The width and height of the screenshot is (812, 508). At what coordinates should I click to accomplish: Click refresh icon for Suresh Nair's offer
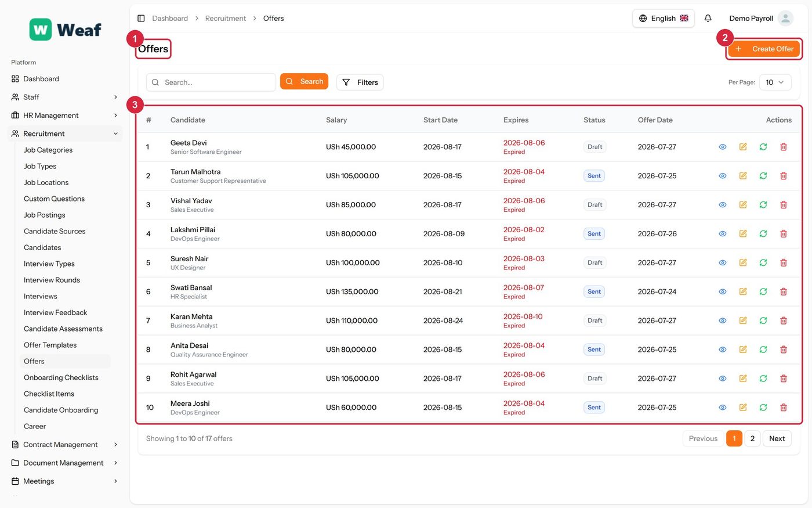(x=763, y=263)
